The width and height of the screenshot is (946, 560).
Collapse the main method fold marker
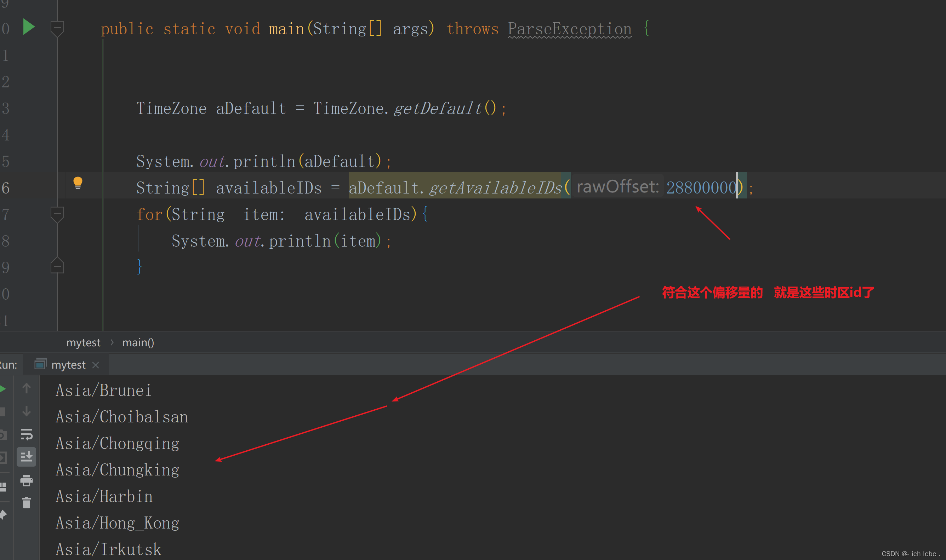(x=57, y=28)
